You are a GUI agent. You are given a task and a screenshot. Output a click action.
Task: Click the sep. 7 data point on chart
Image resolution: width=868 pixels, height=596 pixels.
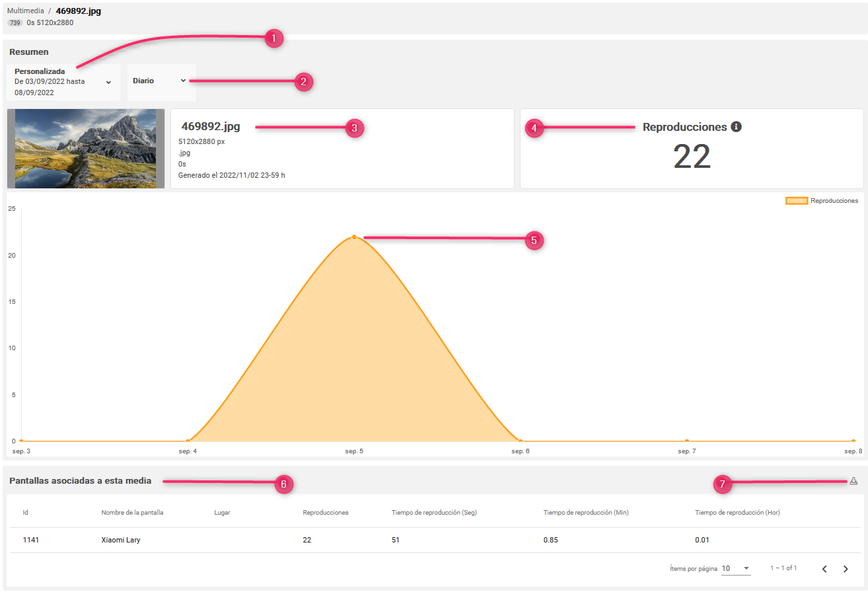coord(687,441)
